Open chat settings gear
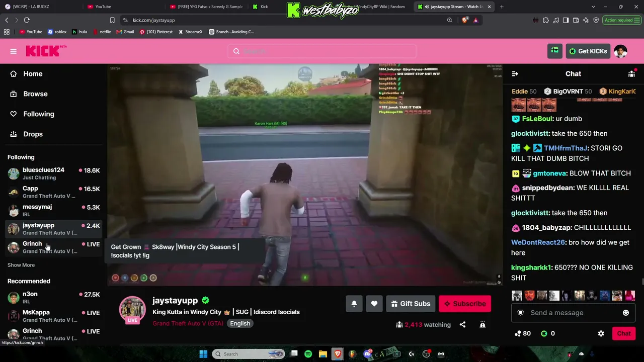644x362 pixels. point(601,333)
